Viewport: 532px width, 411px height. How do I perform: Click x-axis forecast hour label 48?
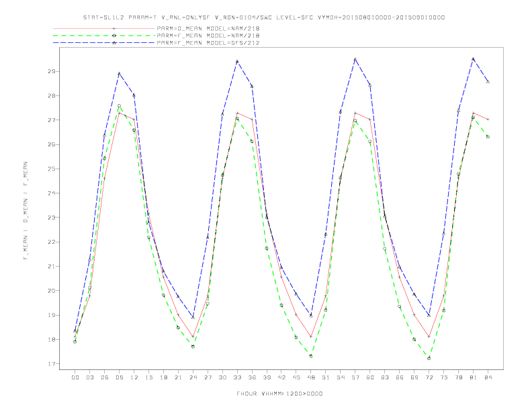(311, 377)
